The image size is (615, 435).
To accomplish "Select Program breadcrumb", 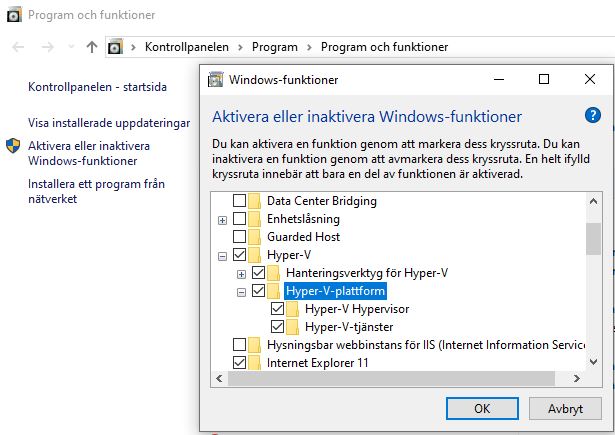I will pyautogui.click(x=275, y=47).
